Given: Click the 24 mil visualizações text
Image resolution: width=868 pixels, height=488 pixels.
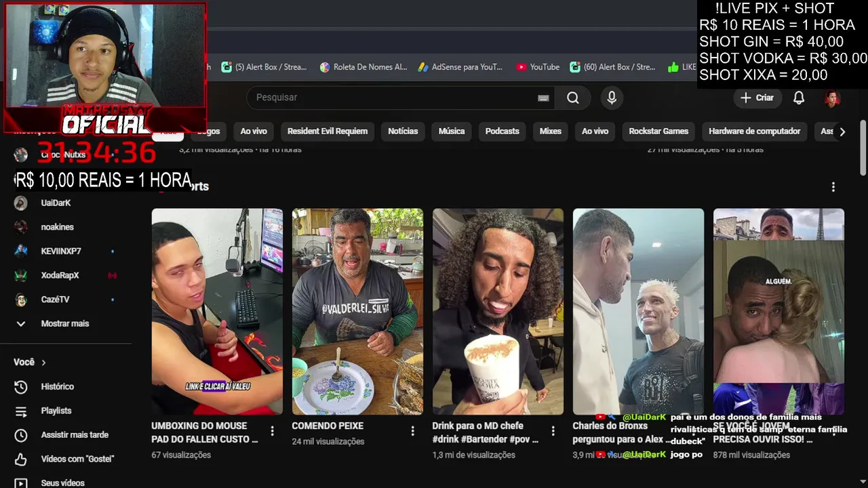Looking at the screenshot, I should pos(328,441).
